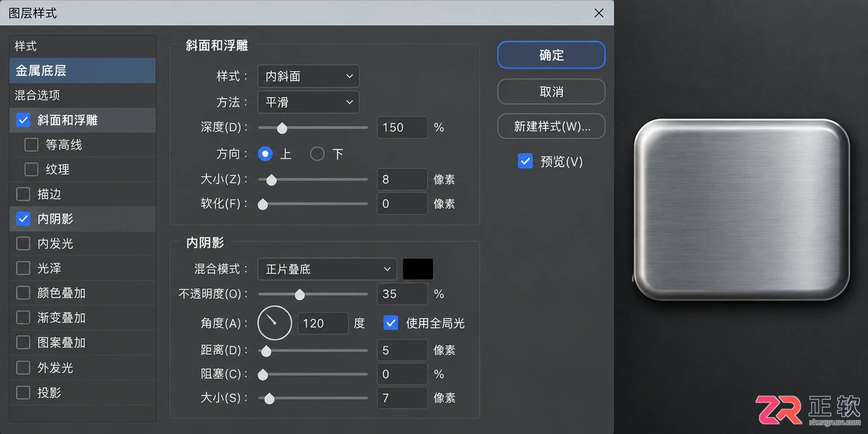Click the 角度 dial in 内阴影
868x434 pixels.
[274, 323]
